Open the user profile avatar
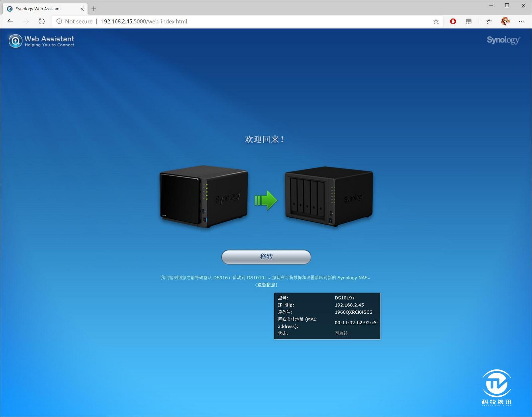The width and height of the screenshot is (532, 417). click(505, 21)
